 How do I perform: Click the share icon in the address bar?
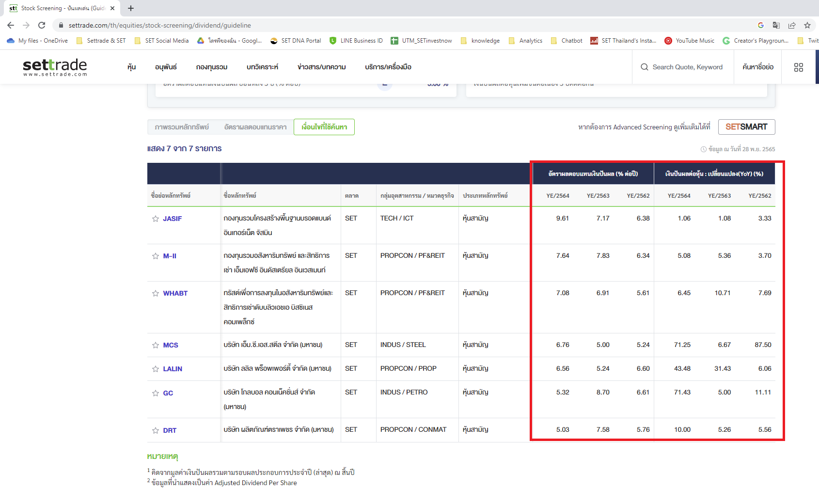point(791,25)
